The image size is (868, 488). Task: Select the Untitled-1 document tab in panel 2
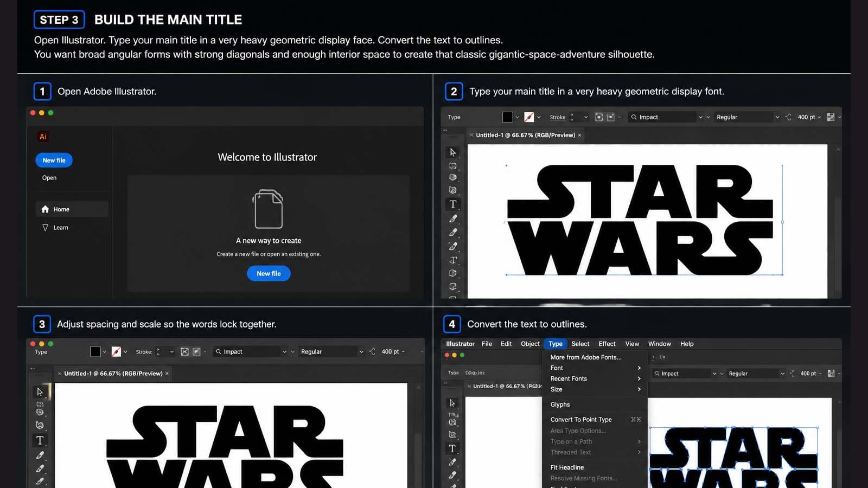tap(525, 135)
